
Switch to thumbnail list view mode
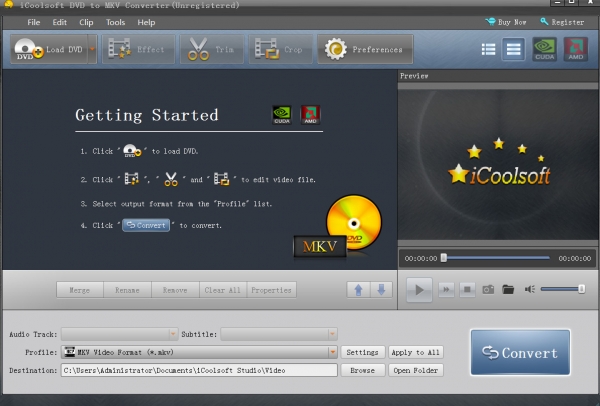pos(488,49)
